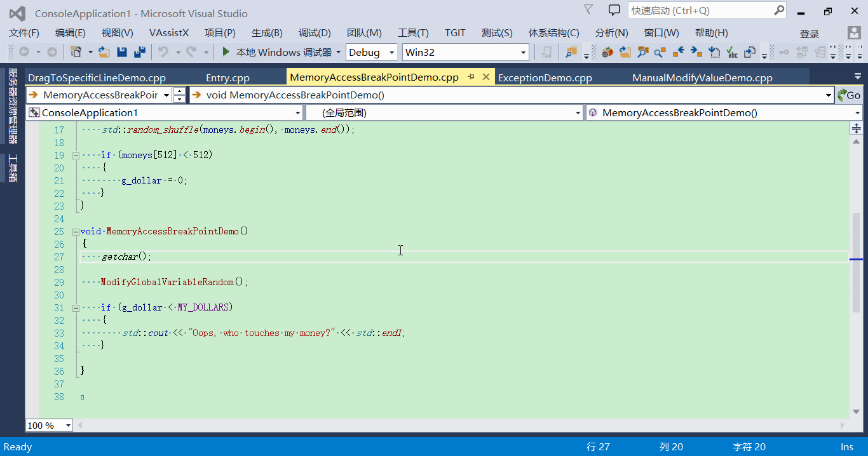Click the feedback speech bubble icon
Viewport: 868px width, 456px height.
coord(614,10)
